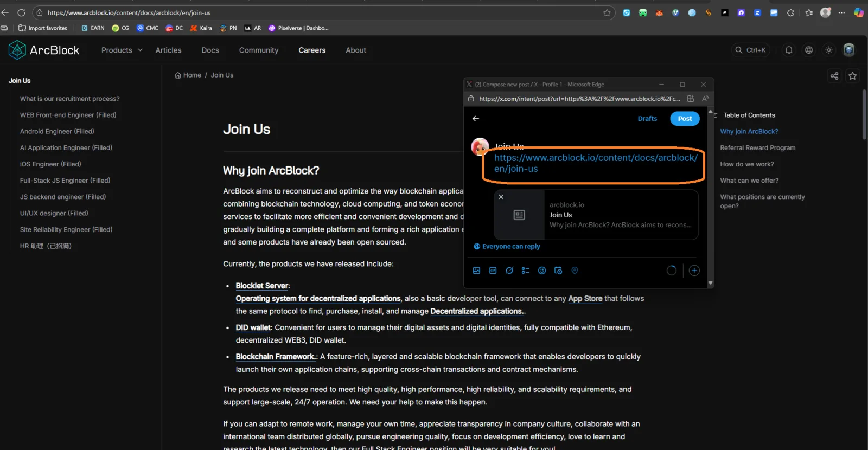This screenshot has width=868, height=450.
Task: Open the green frog extension in toolbar
Action: (643, 12)
